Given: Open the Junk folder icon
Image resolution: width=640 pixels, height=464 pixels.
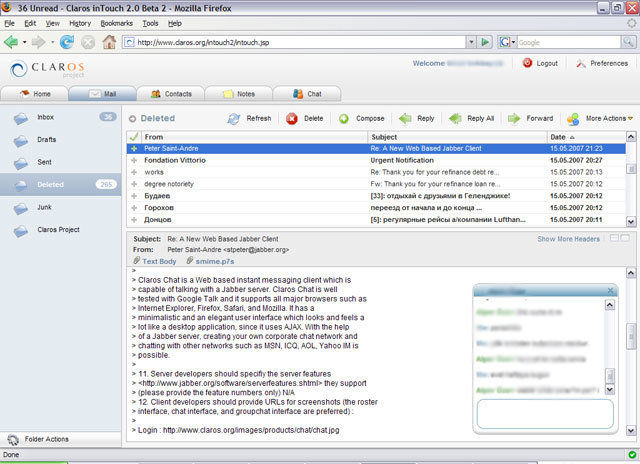Looking at the screenshot, I should tap(20, 209).
